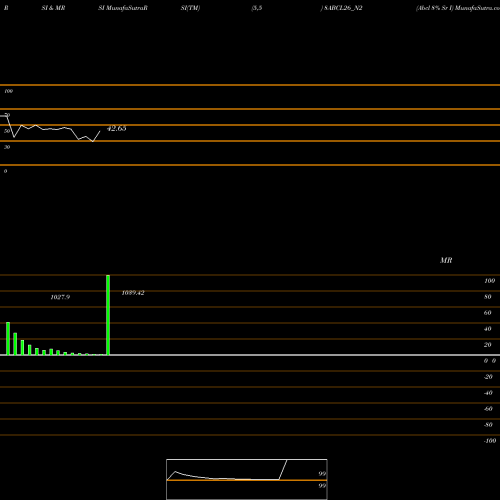Click the RSI axis label 30
Image resolution: width=500 pixels, height=500 pixels.
coord(7,147)
